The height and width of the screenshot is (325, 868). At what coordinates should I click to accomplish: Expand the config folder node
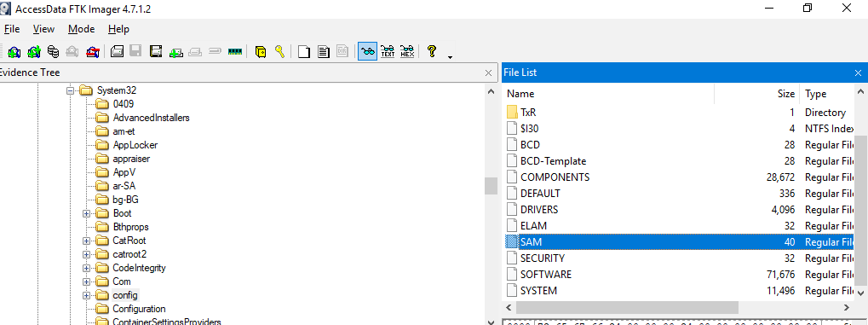pos(86,295)
